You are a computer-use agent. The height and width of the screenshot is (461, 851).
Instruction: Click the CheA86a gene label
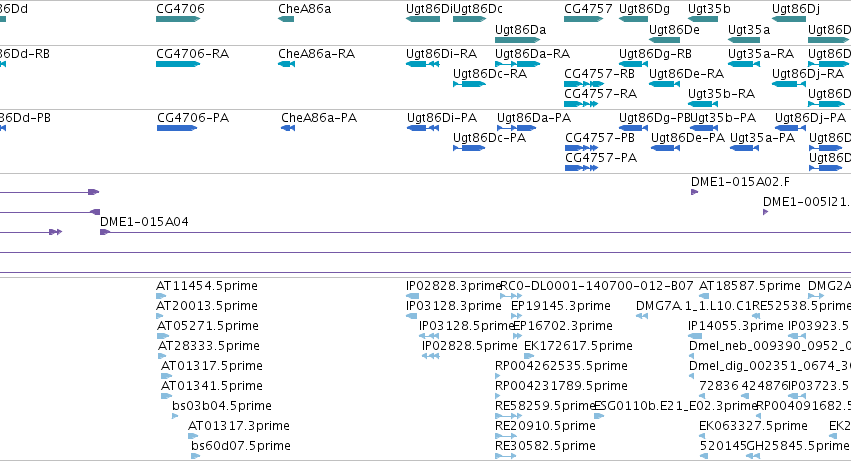304,9
